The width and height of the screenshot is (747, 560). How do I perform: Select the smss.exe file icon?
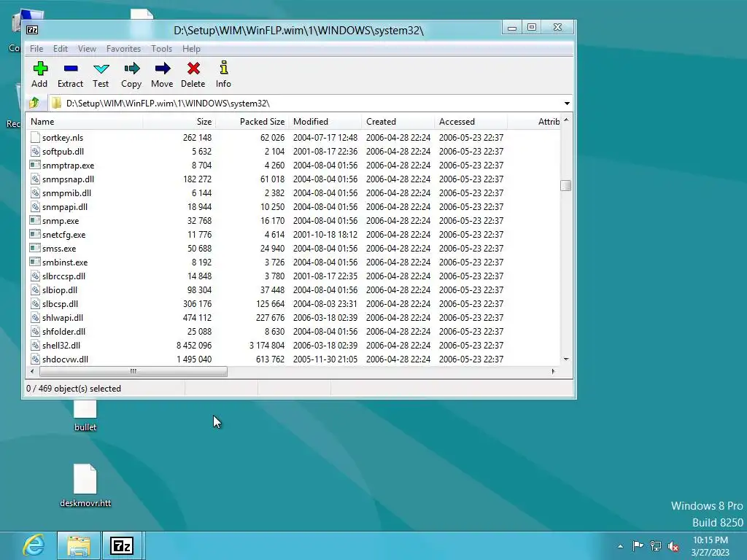(x=35, y=248)
